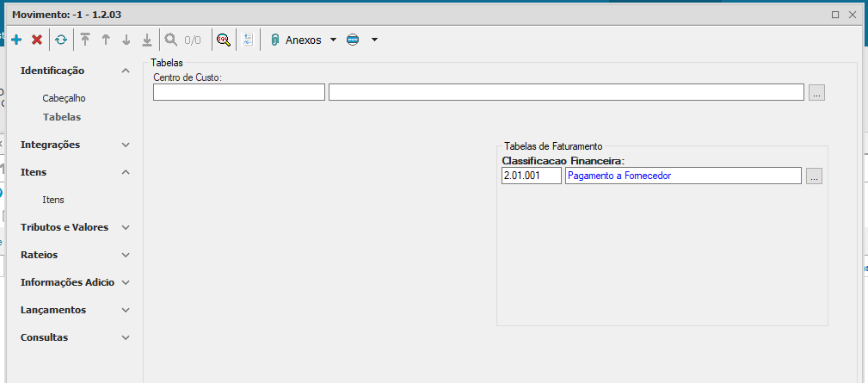The height and width of the screenshot is (383, 868).
Task: Go to first record arrow icon
Action: click(85, 40)
